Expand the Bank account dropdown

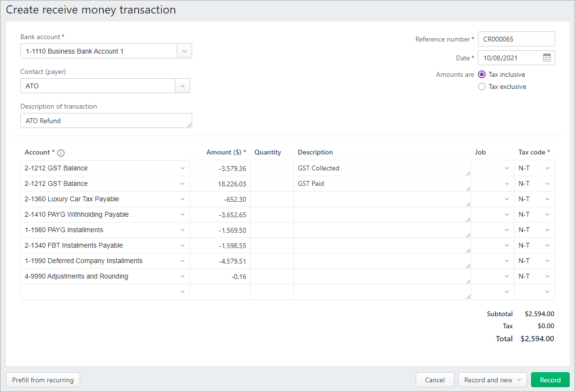coord(184,51)
